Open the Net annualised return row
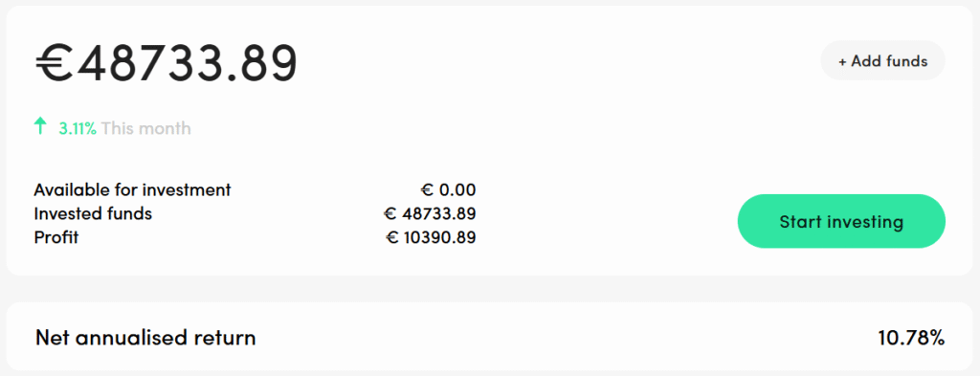 [x=490, y=338]
